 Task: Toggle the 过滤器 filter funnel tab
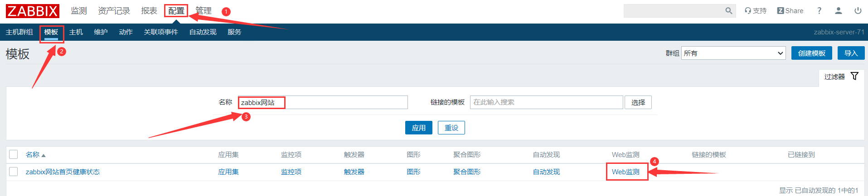841,76
